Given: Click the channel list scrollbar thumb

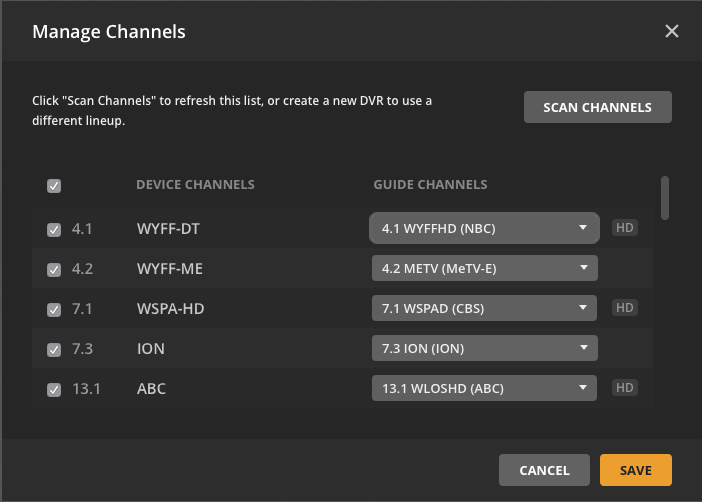Looking at the screenshot, I should (665, 198).
